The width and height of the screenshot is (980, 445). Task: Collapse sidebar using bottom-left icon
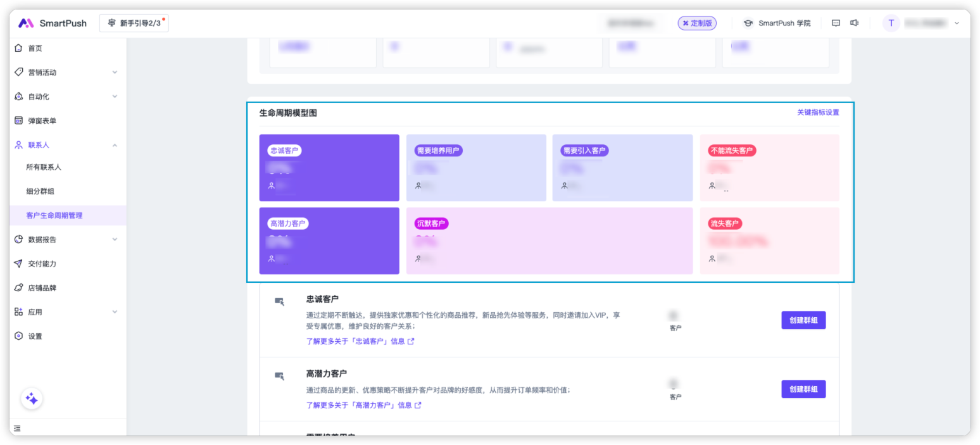(x=17, y=429)
